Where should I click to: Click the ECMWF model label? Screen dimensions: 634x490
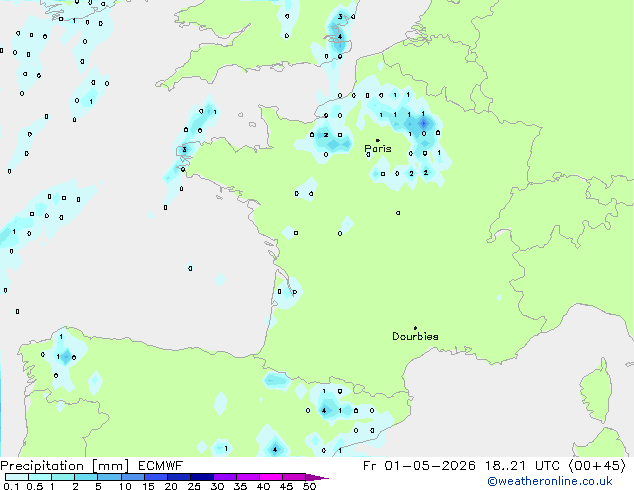coord(161,466)
